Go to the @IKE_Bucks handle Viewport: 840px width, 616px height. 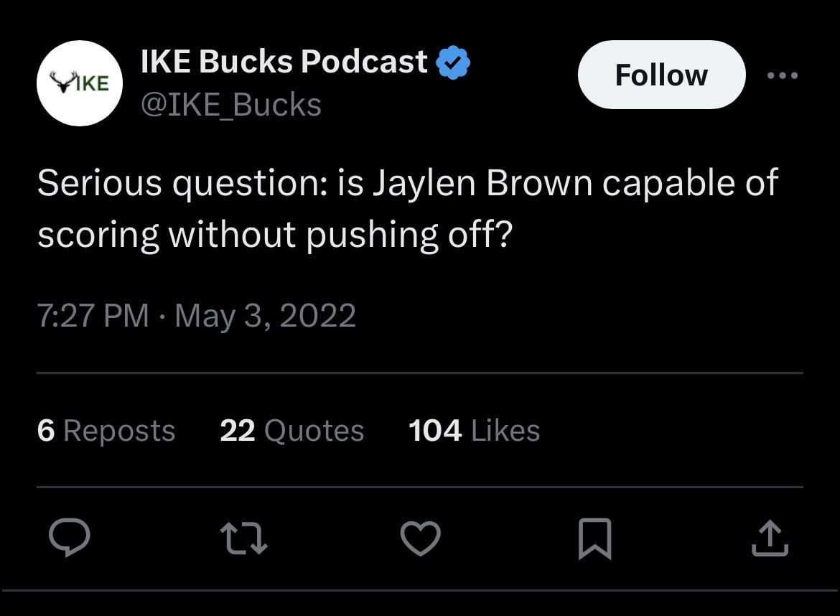coord(230,105)
